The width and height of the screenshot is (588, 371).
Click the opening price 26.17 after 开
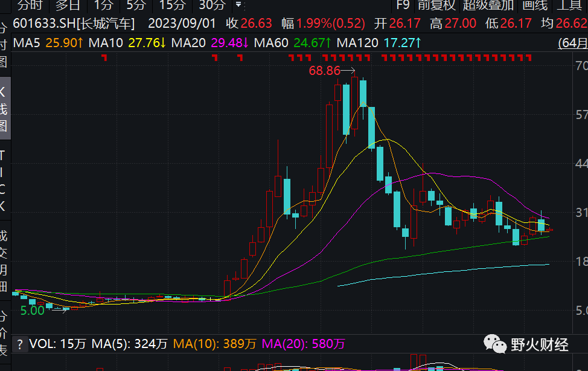click(405, 24)
